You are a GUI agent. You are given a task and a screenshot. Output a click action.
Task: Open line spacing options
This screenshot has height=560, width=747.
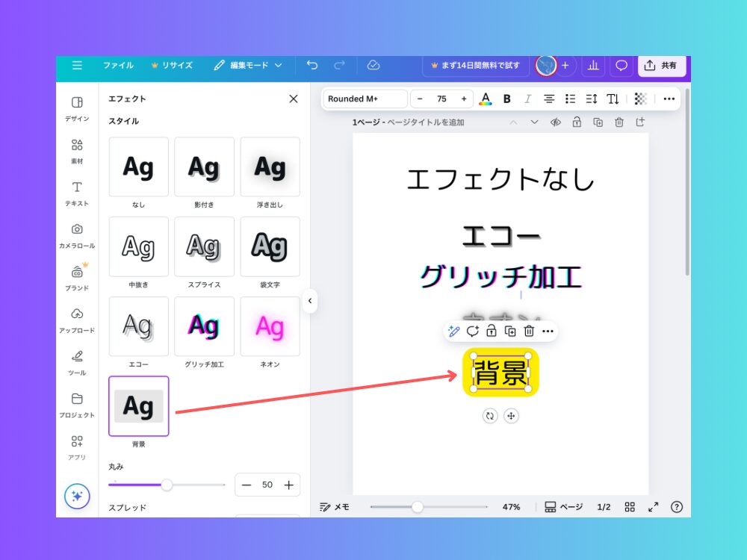point(591,99)
